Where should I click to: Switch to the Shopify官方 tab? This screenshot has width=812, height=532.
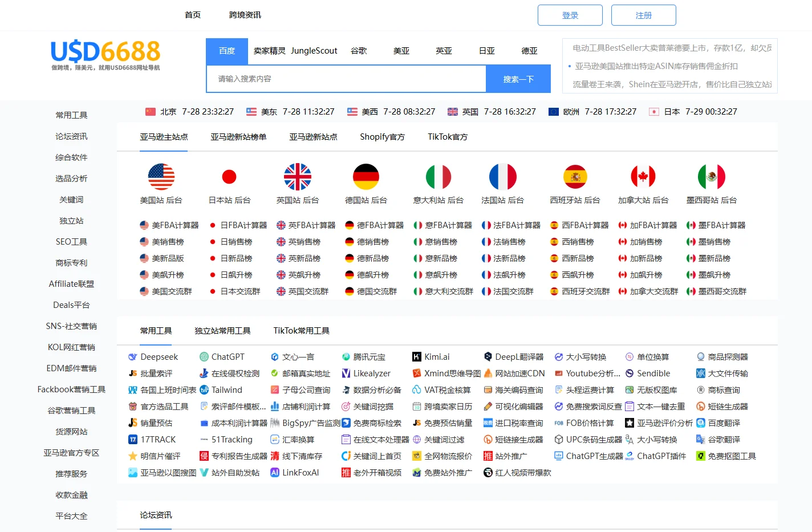(x=382, y=137)
